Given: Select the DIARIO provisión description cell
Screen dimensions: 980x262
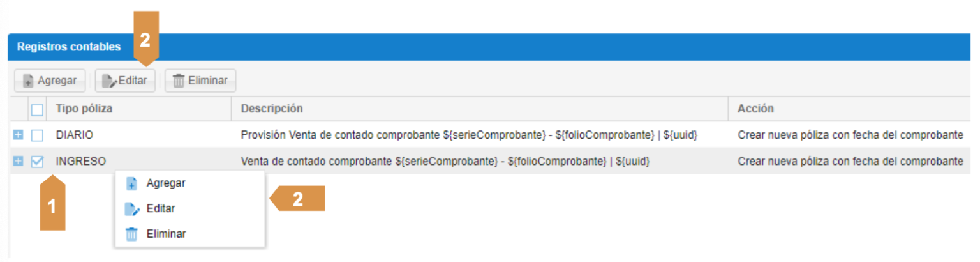Looking at the screenshot, I should coord(469,135).
